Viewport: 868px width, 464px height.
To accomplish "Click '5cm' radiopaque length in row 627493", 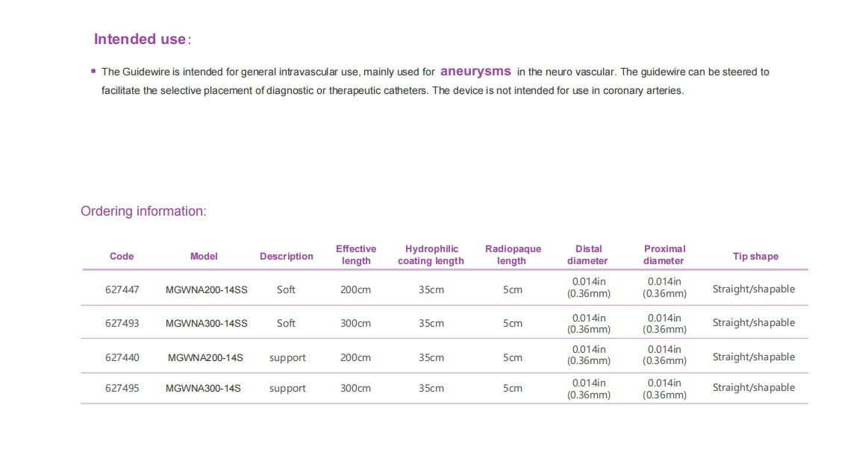I will [513, 324].
